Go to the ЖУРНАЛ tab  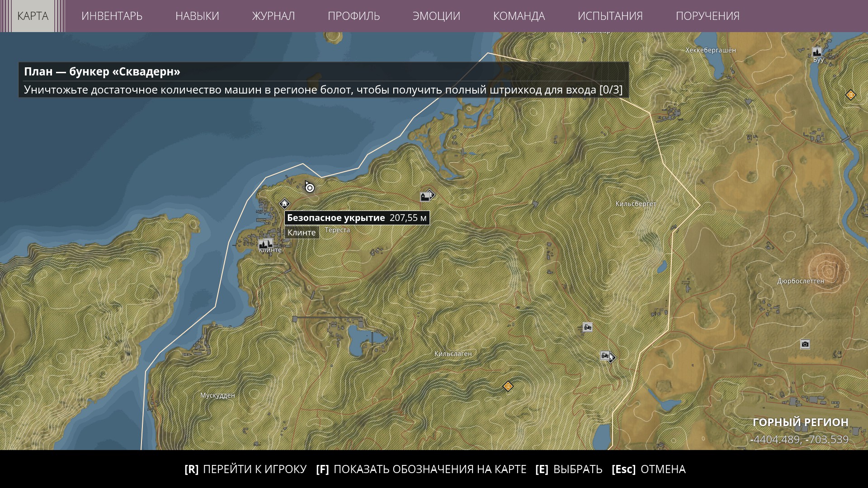(x=274, y=16)
